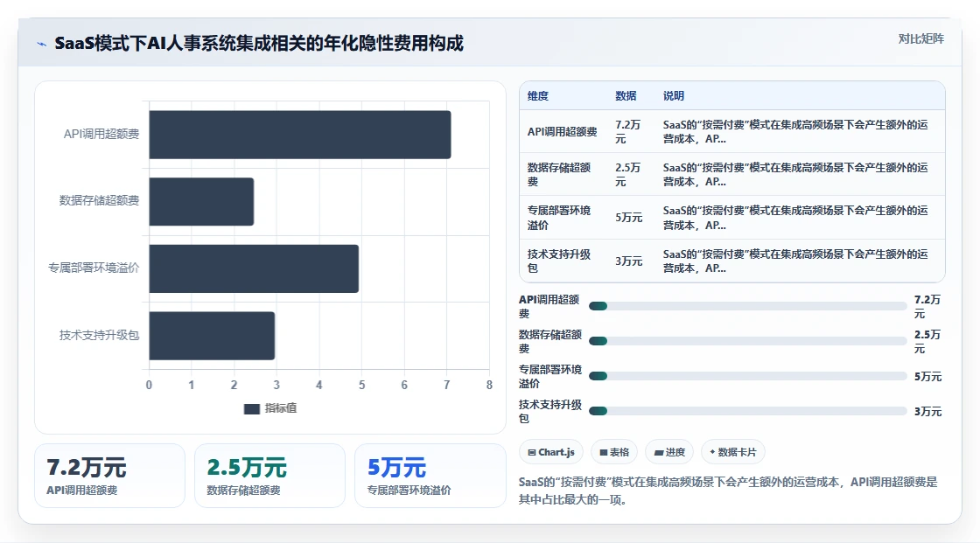The width and height of the screenshot is (980, 543).
Task: Click the 7.2万元 value in the table
Action: (627, 132)
